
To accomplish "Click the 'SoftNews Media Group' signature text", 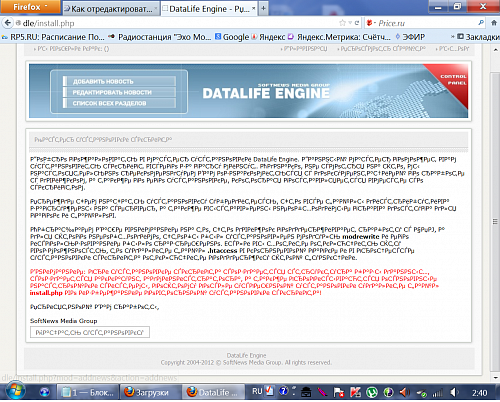I will (64, 321).
